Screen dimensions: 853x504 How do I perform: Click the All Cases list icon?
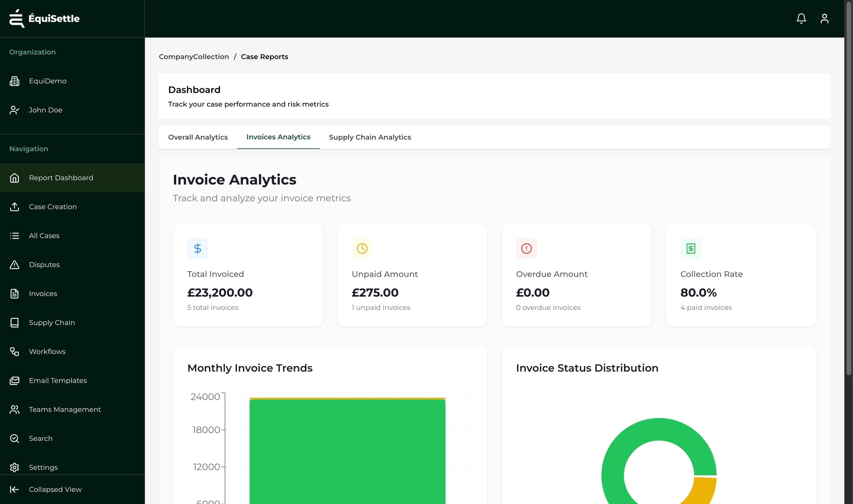(14, 236)
